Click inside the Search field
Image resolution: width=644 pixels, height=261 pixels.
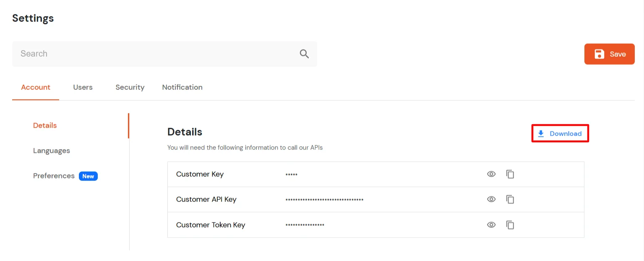(x=126, y=54)
